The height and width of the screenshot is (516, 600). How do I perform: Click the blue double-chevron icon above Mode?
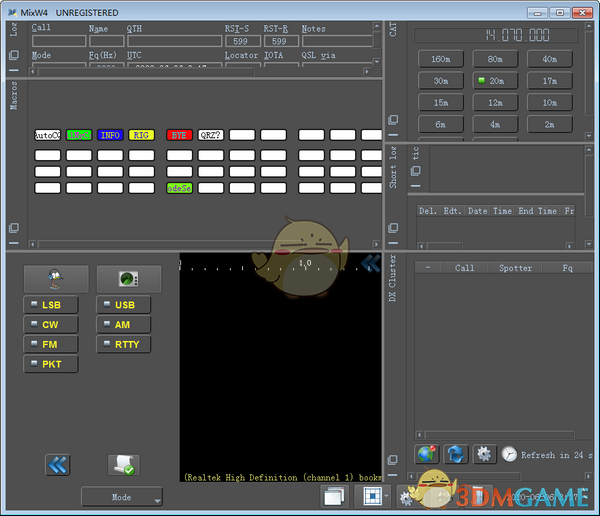coord(57,464)
